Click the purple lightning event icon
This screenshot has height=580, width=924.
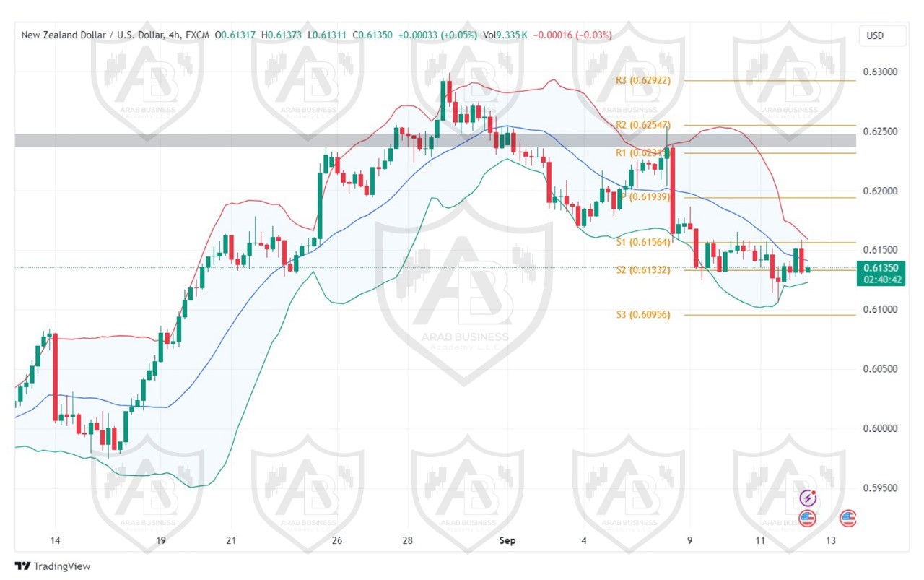[808, 498]
